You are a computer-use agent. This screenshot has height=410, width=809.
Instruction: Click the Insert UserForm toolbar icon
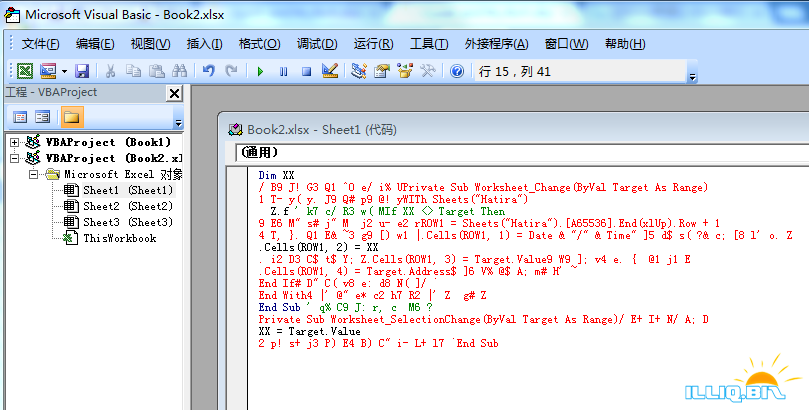[x=48, y=71]
